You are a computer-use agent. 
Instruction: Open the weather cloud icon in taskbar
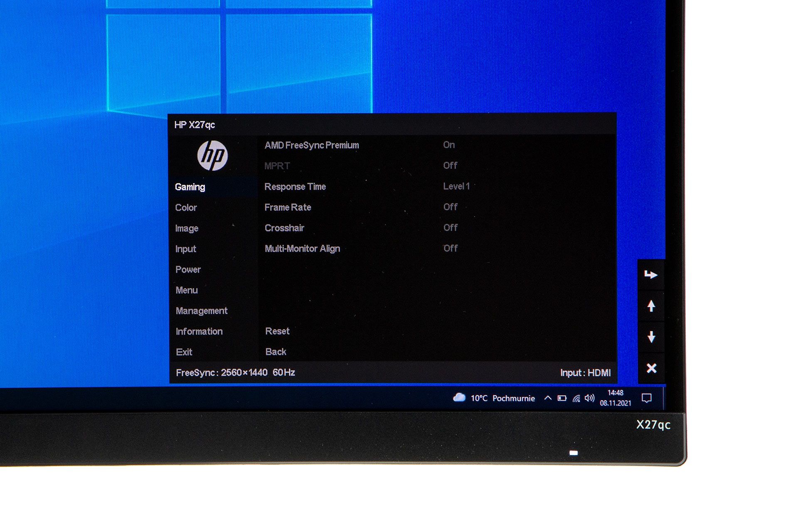tap(459, 398)
